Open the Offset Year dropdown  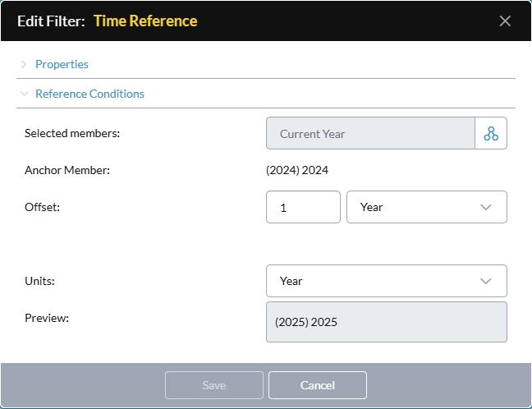click(x=427, y=207)
